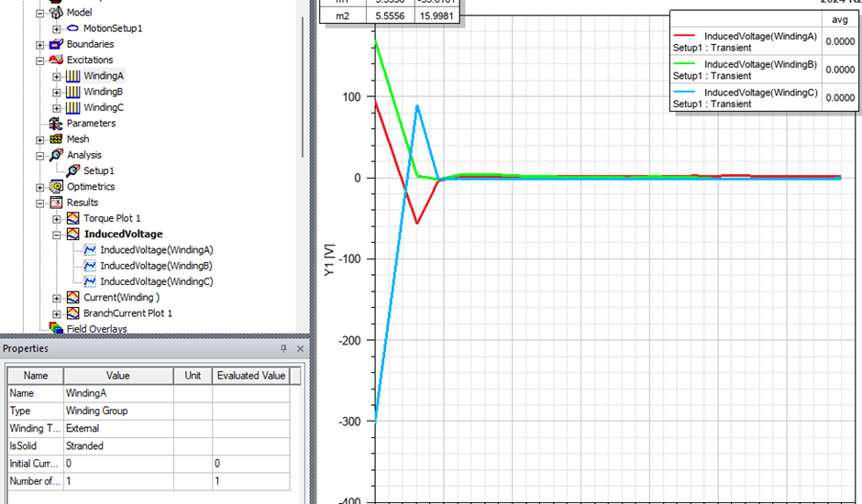This screenshot has width=862, height=504.
Task: Select InducedVoltage(WindingB) trace in tree
Action: pos(156,266)
